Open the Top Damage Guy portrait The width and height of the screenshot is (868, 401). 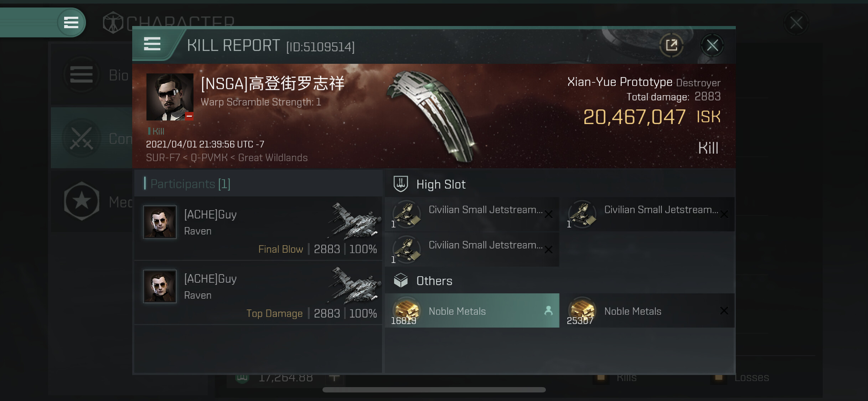[x=160, y=286]
